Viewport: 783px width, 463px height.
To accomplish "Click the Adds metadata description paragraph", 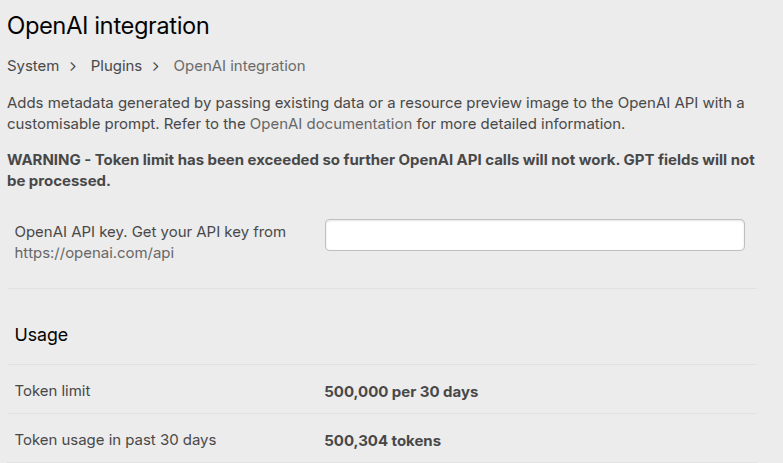I will coord(375,104).
